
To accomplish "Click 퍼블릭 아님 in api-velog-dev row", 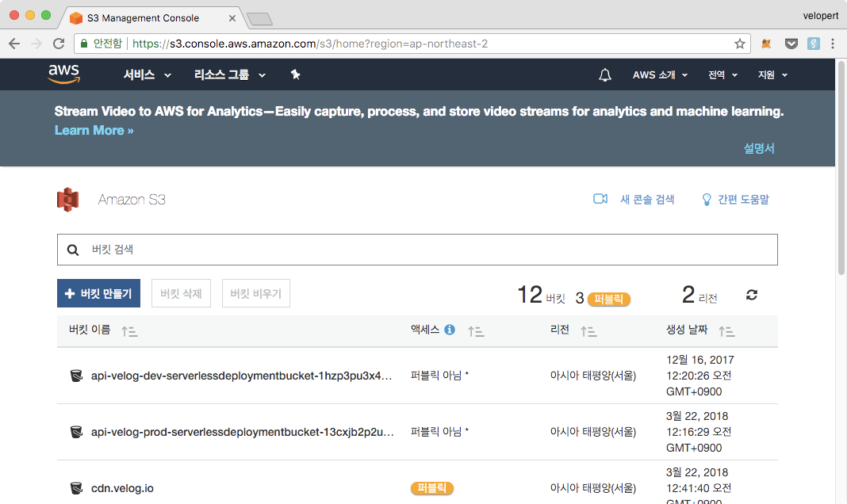I will [439, 376].
